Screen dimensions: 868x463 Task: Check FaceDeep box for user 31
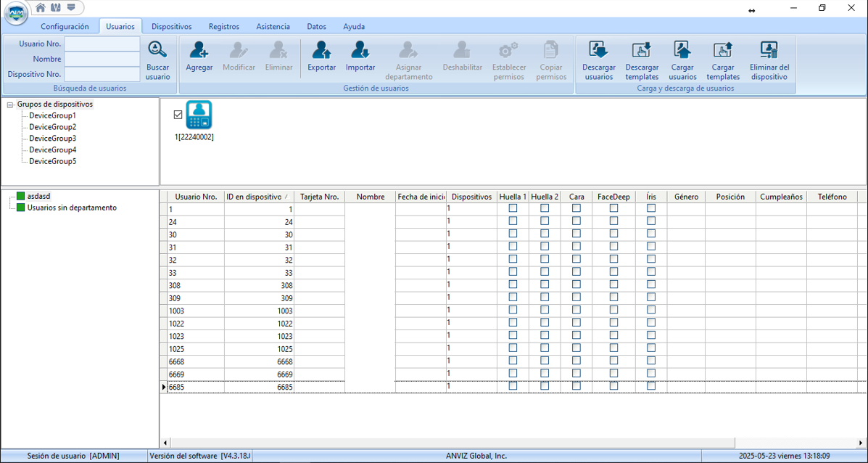point(613,247)
